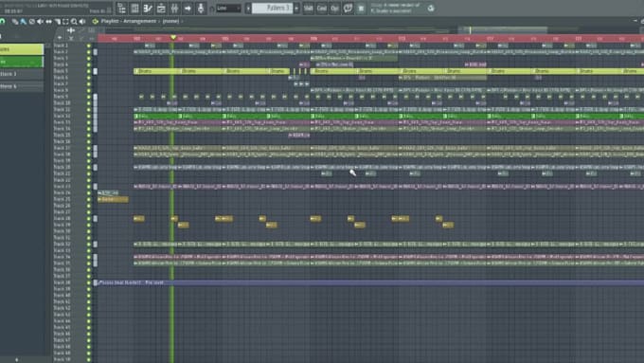The width and height of the screenshot is (644, 363).
Task: Toggle the green magnet snap icon
Action: (3, 22)
